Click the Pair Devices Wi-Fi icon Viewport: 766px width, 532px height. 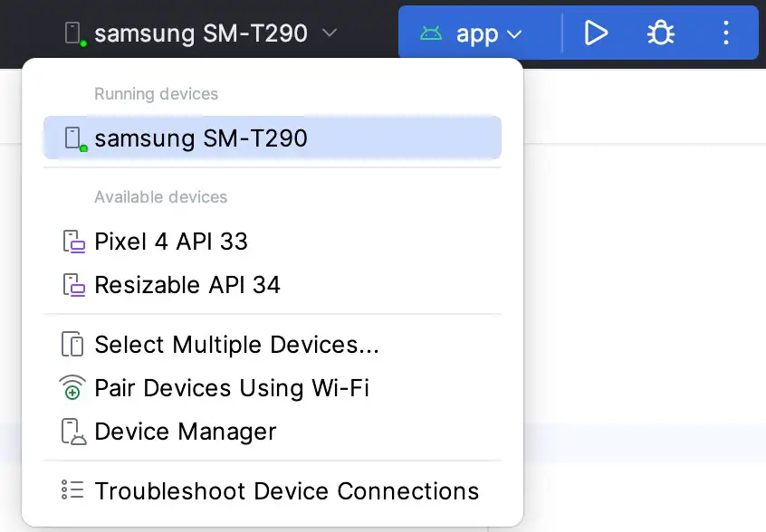point(72,388)
